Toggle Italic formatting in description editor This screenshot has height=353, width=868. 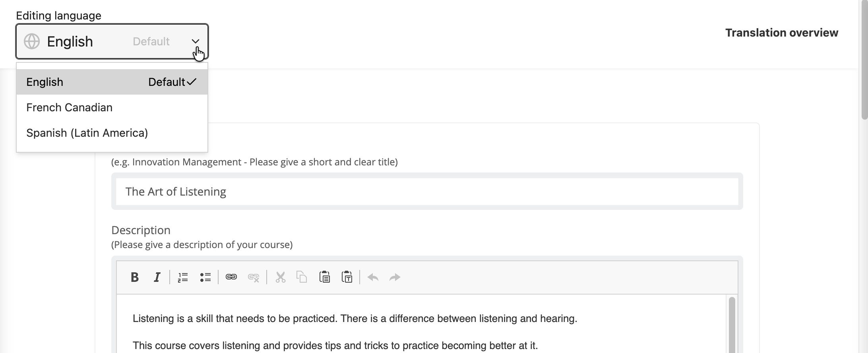pos(157,277)
